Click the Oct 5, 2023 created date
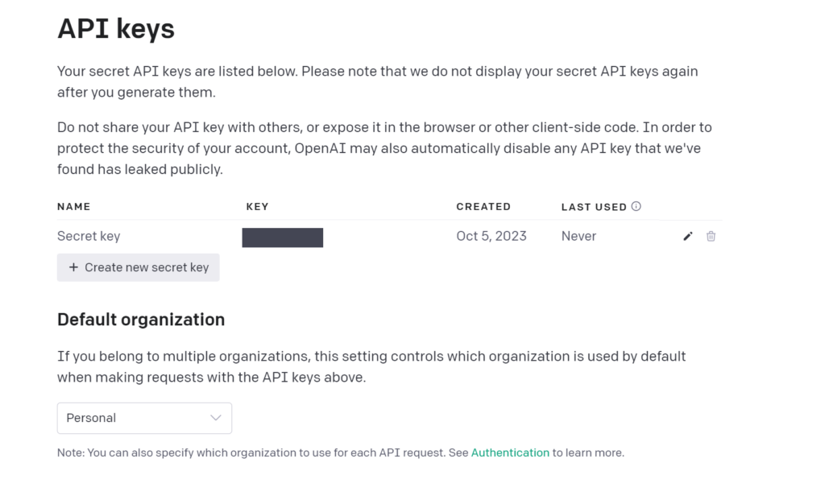Screen dimensions: 825x504 point(491,236)
